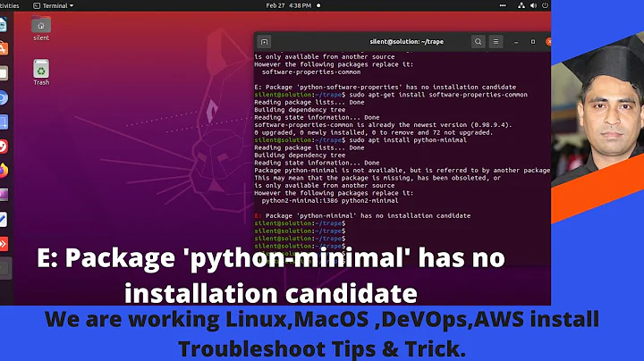This screenshot has width=644, height=361.
Task: Click the volume speaker icon in top bar
Action: (x=533, y=5)
